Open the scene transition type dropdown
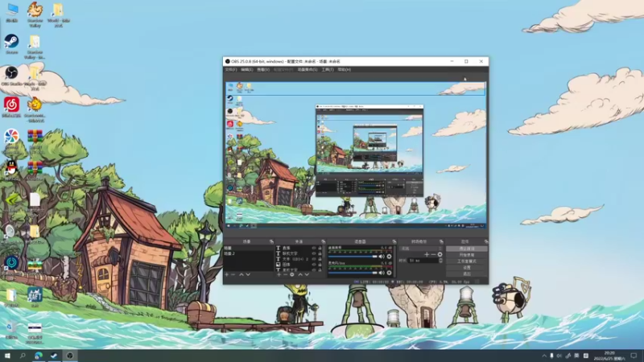644x362 pixels. [421, 249]
